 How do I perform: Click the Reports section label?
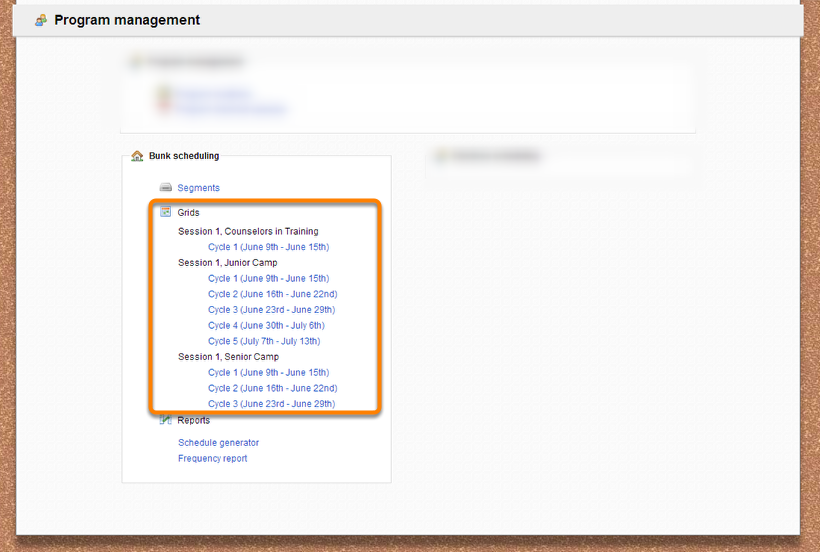pos(193,421)
